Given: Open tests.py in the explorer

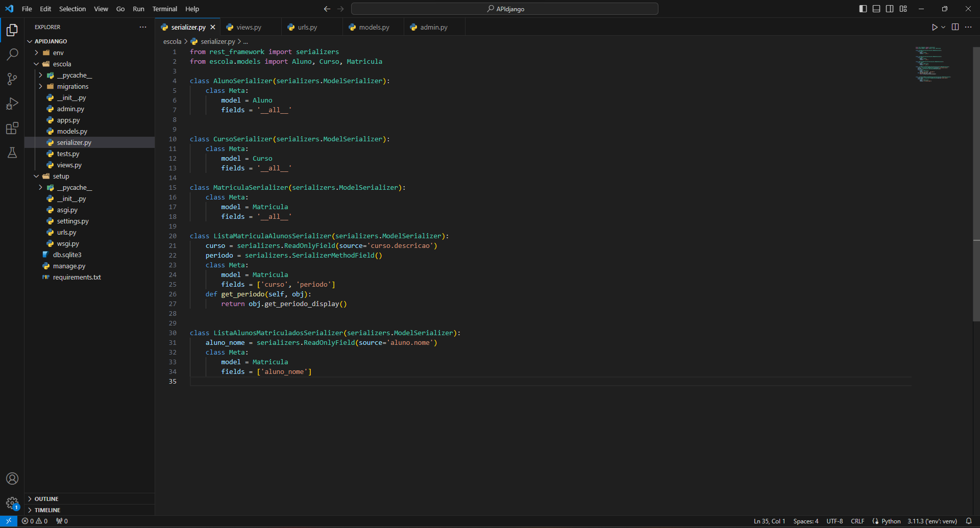Looking at the screenshot, I should point(68,154).
